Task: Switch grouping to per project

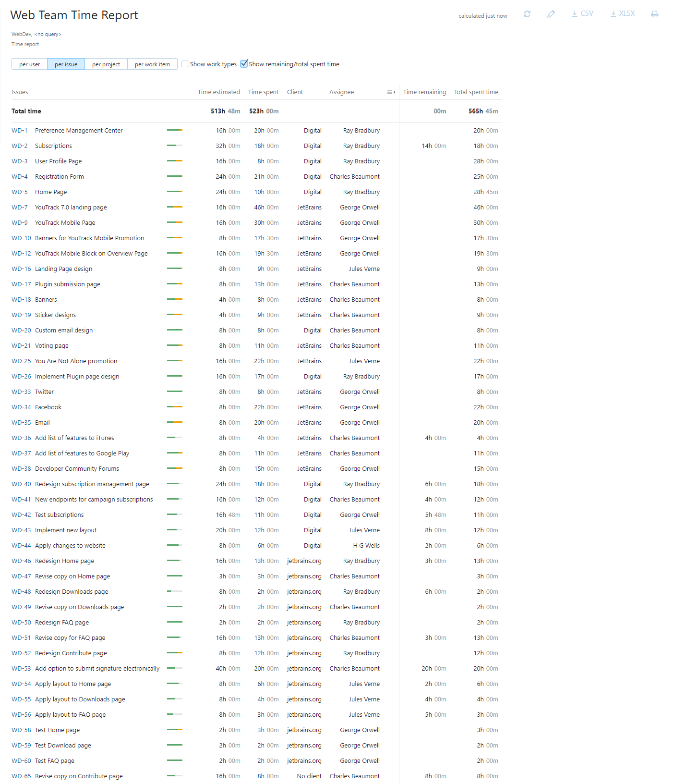Action: tap(106, 64)
